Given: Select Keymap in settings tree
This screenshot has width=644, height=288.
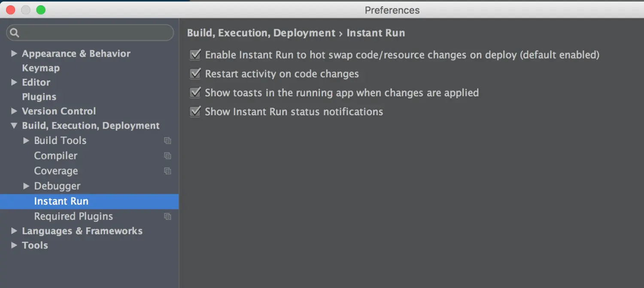Looking at the screenshot, I should [x=41, y=68].
